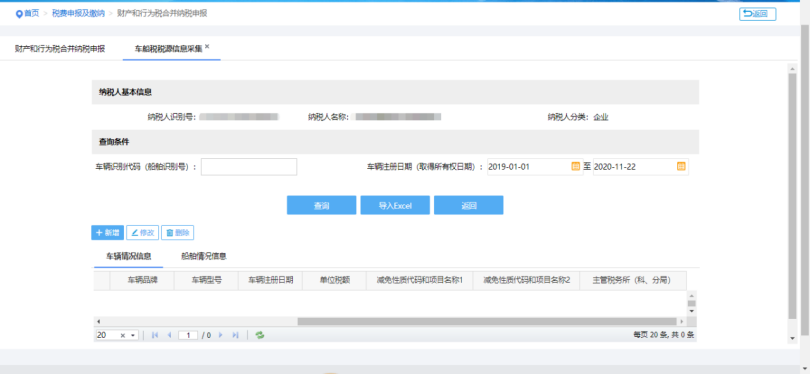Close the 车船税税源信息采集 tab
810x375 pixels.
point(207,46)
